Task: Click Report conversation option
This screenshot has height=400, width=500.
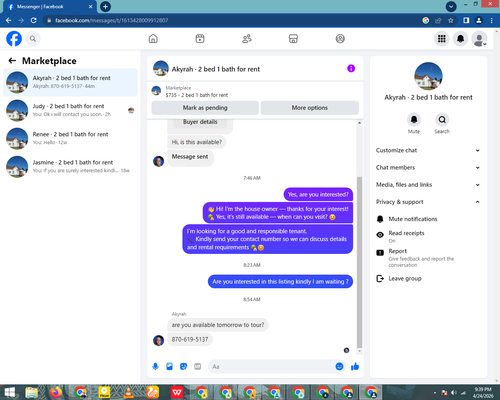Action: [x=428, y=257]
